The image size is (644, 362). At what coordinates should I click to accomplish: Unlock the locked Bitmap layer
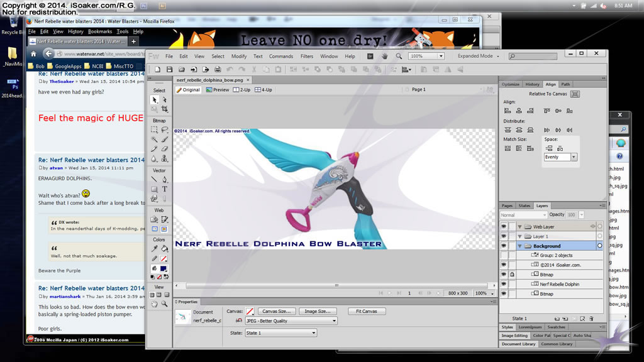pyautogui.click(x=512, y=275)
